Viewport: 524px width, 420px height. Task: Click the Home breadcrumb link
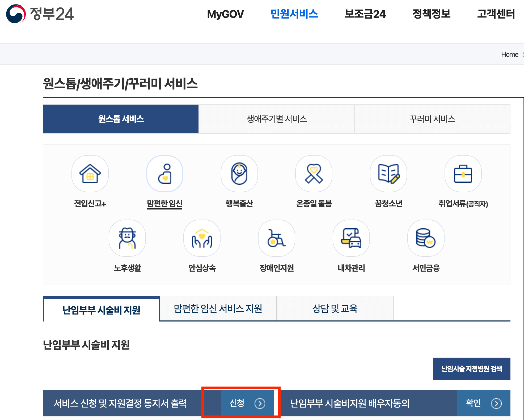point(510,54)
